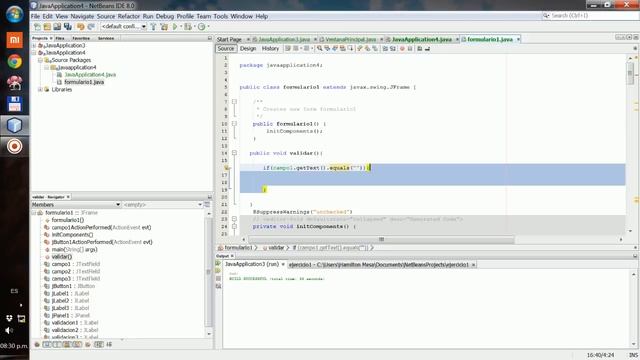
Task: Open the File menu
Action: [36, 16]
